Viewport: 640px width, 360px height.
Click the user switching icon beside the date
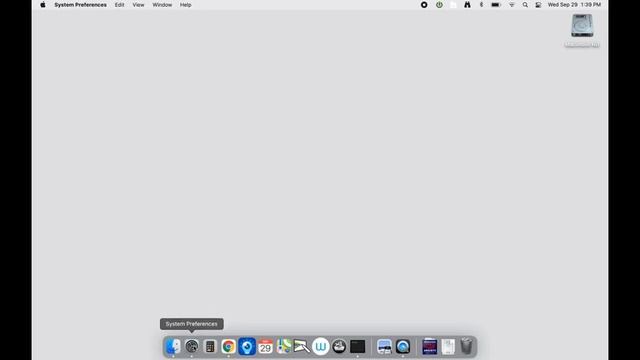(538, 5)
